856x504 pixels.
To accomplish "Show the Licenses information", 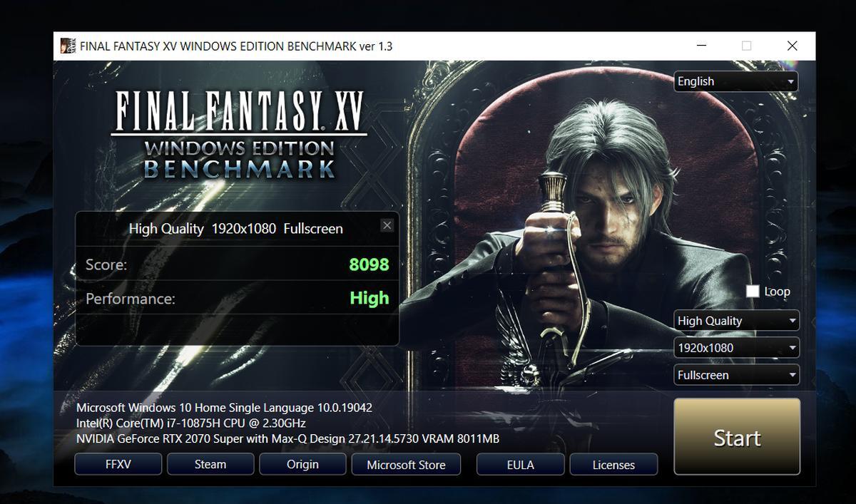I will pyautogui.click(x=613, y=464).
